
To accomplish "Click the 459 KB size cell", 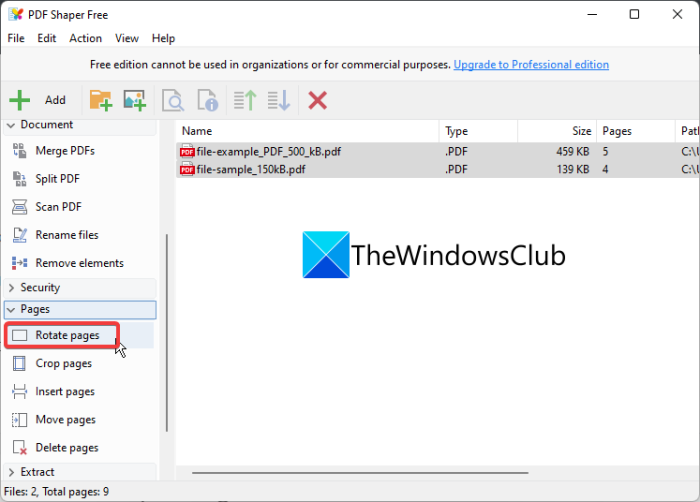I will pos(573,152).
